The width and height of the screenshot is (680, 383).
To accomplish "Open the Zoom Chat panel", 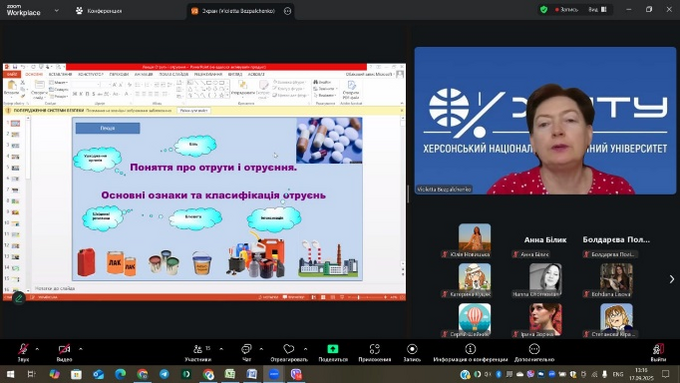I will click(x=246, y=352).
